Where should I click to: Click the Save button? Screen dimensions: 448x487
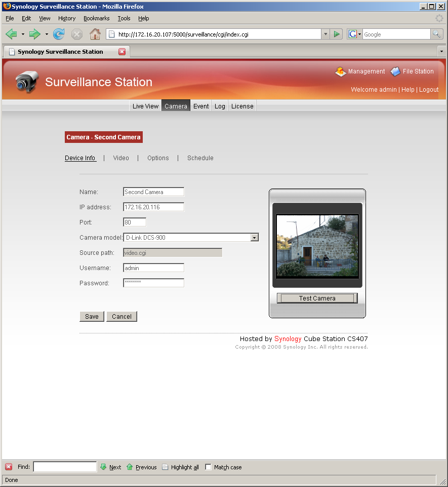pyautogui.click(x=92, y=317)
